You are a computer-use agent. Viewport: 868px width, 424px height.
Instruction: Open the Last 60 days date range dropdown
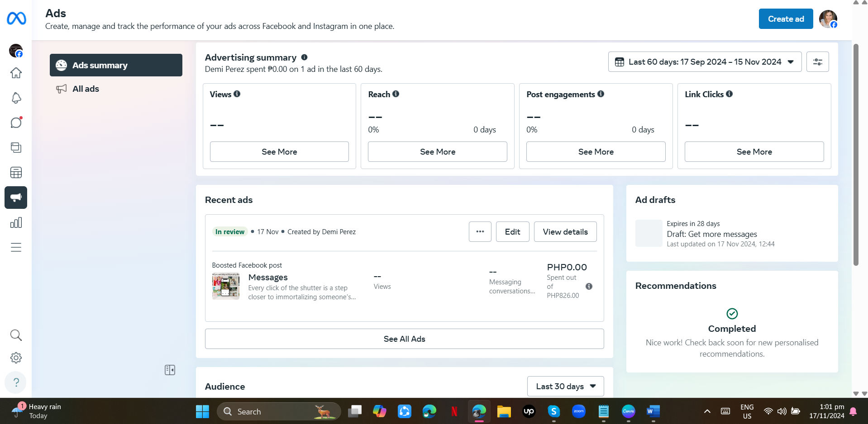tap(705, 62)
